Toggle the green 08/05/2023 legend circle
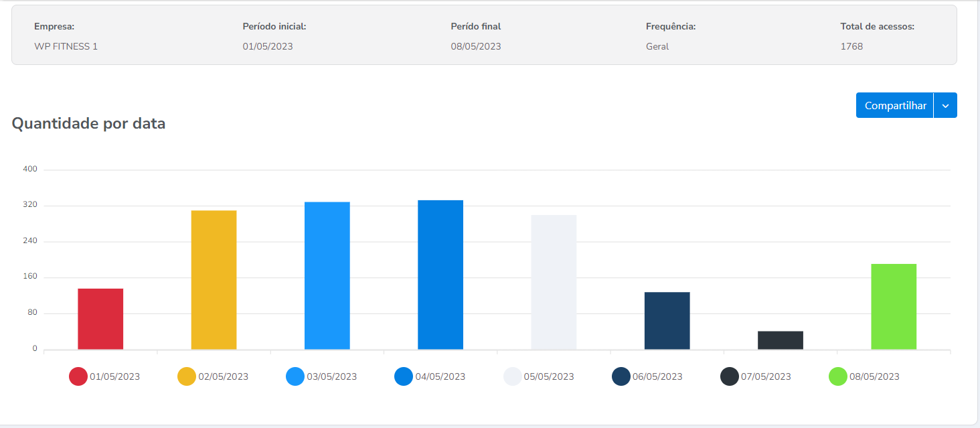 pyautogui.click(x=837, y=376)
